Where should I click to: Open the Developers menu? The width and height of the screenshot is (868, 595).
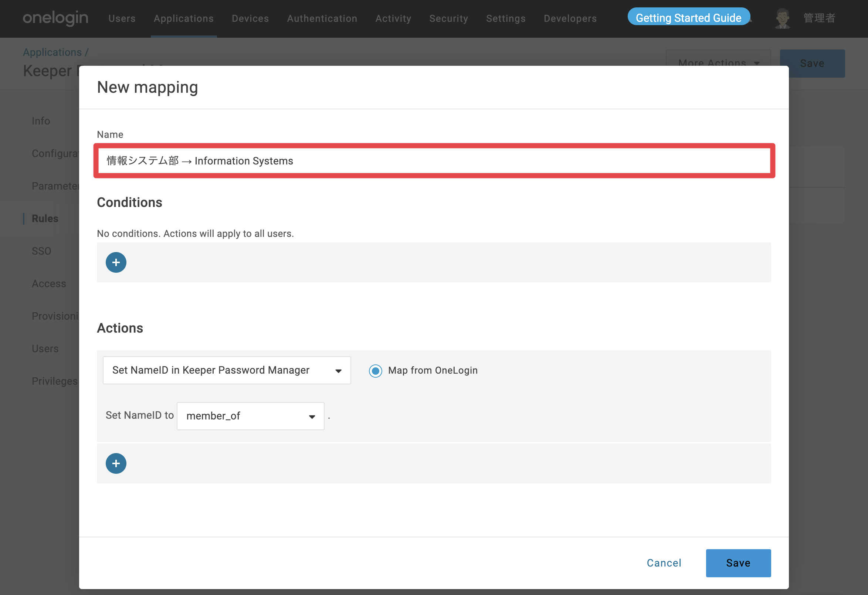570,18
